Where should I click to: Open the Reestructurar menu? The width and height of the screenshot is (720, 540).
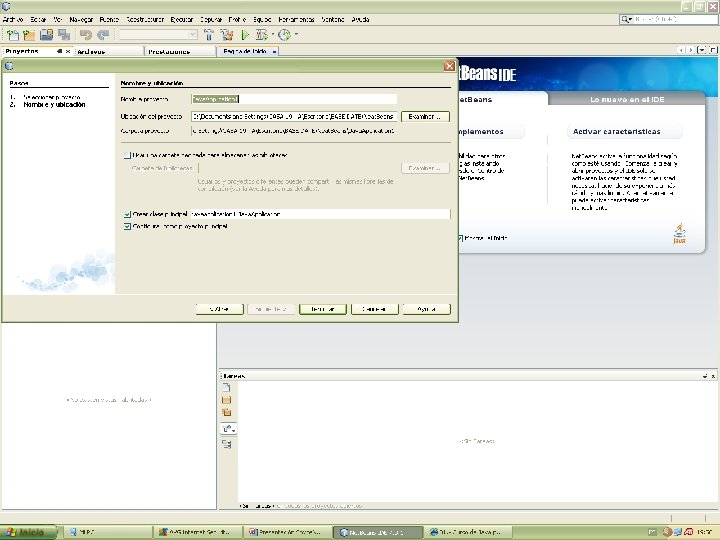[145, 19]
